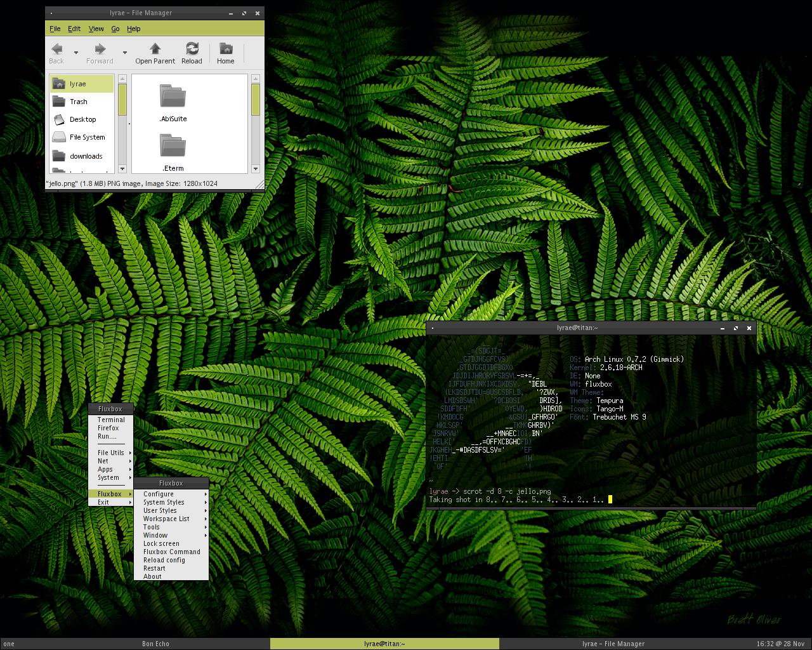Image resolution: width=812 pixels, height=650 pixels.
Task: Choose Fluxbox Command entry
Action: pyautogui.click(x=172, y=552)
